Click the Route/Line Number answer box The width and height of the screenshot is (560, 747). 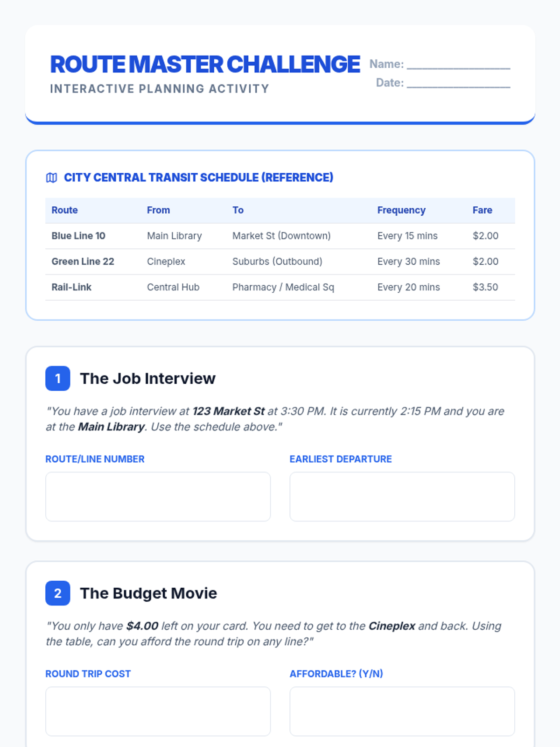coord(158,496)
